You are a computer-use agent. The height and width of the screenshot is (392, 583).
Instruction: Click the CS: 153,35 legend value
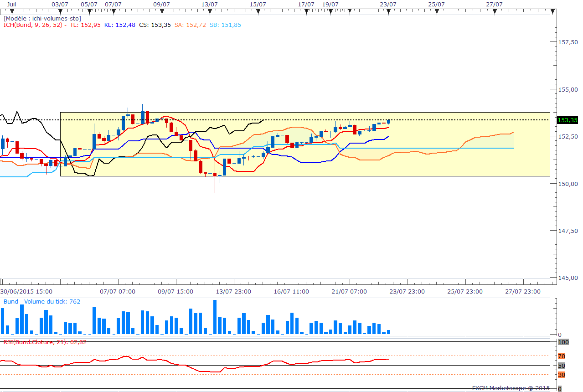[x=155, y=25]
